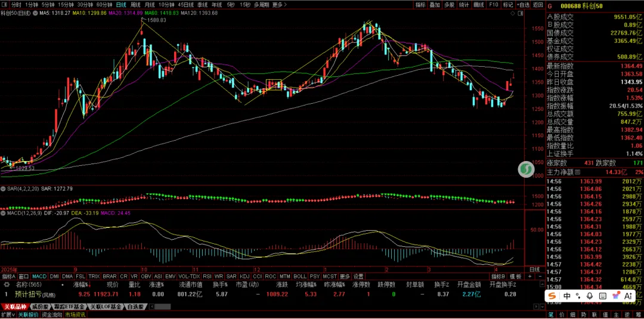Select the 跟踪ETF基金 bottom tab
The image size is (644, 319).
tap(70, 306)
